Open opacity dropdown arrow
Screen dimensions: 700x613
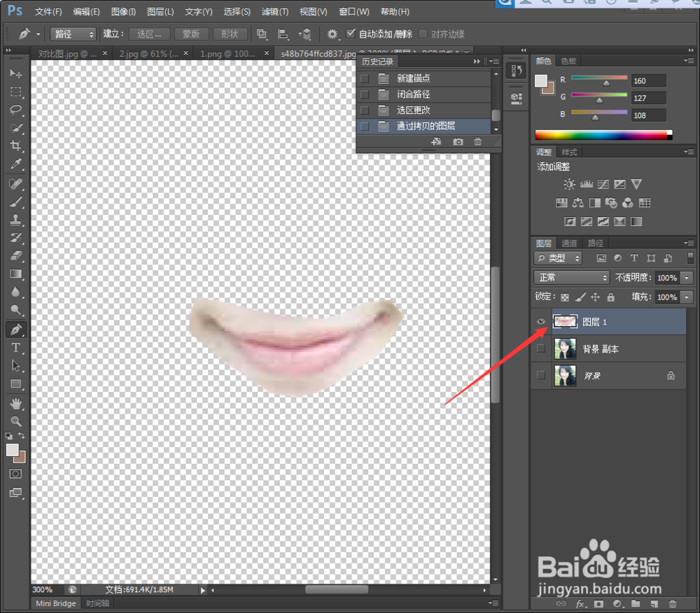[x=687, y=278]
